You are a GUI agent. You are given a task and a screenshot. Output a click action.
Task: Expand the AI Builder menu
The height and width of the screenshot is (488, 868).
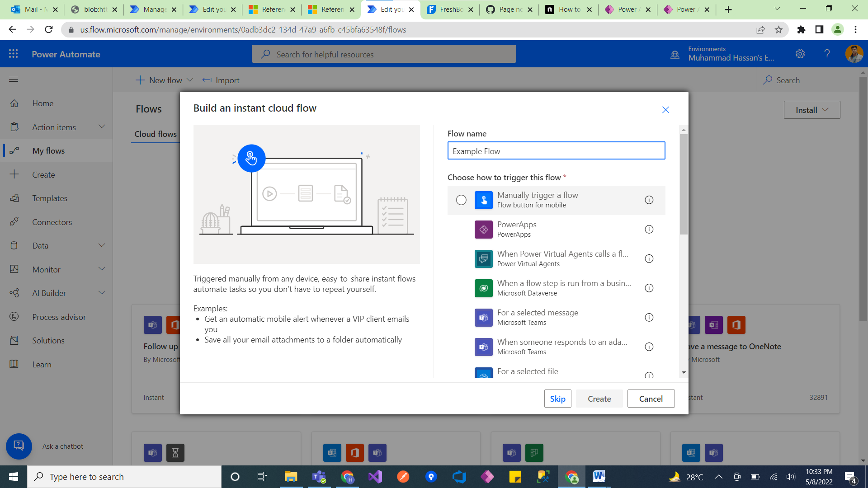[102, 293]
